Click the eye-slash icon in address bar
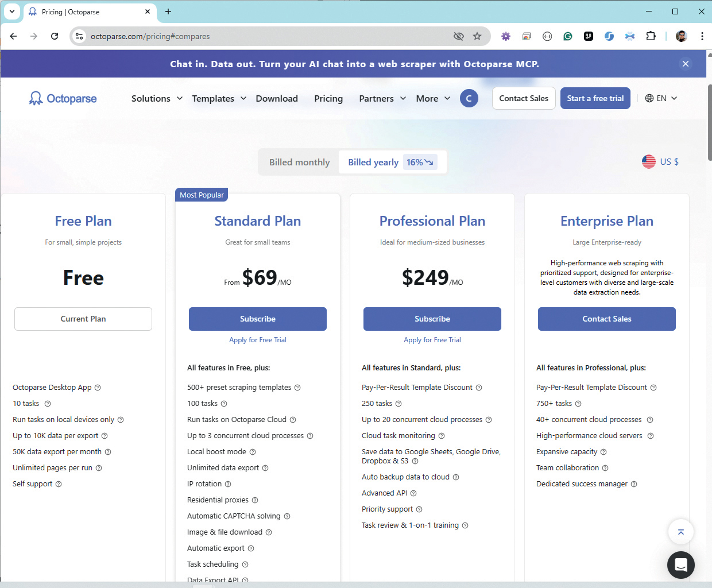This screenshot has width=712, height=588. coord(458,36)
